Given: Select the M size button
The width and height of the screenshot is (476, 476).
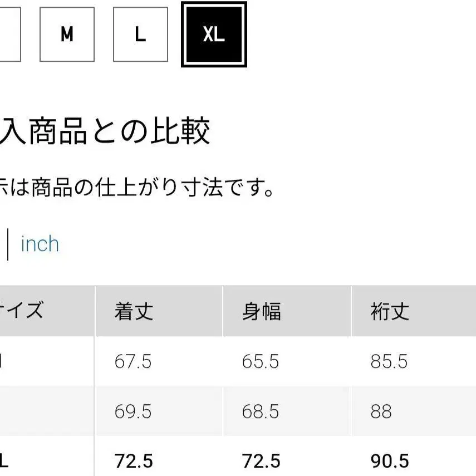Looking at the screenshot, I should tap(67, 35).
